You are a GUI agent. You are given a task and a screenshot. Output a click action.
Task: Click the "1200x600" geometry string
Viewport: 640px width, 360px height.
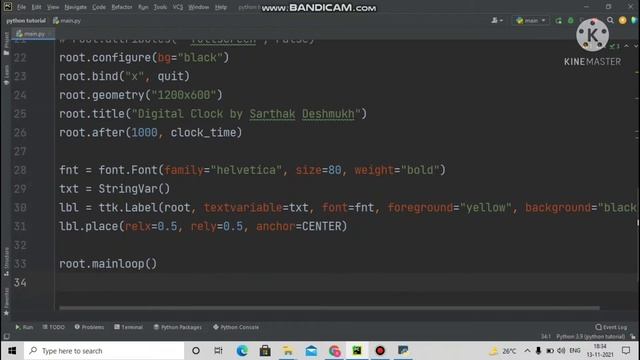(x=184, y=95)
